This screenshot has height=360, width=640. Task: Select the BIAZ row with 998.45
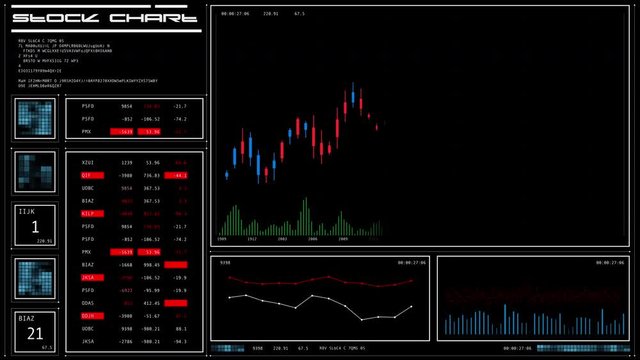tap(134, 265)
